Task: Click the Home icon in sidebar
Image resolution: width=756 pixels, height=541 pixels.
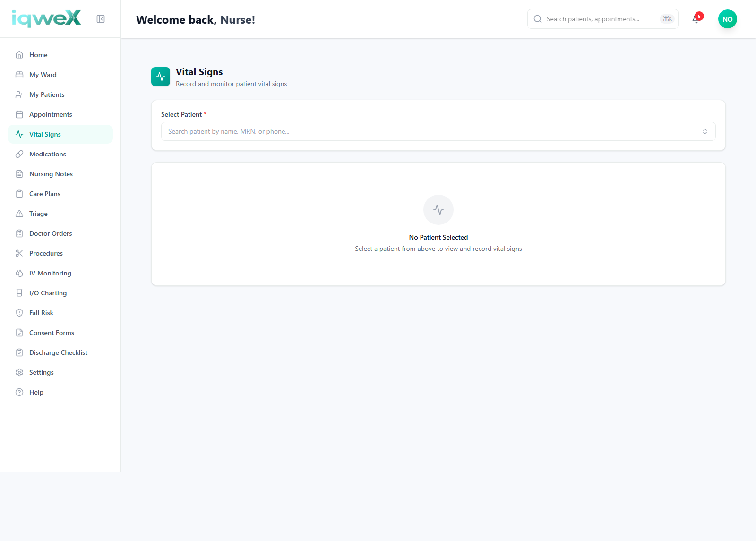Action: click(19, 55)
